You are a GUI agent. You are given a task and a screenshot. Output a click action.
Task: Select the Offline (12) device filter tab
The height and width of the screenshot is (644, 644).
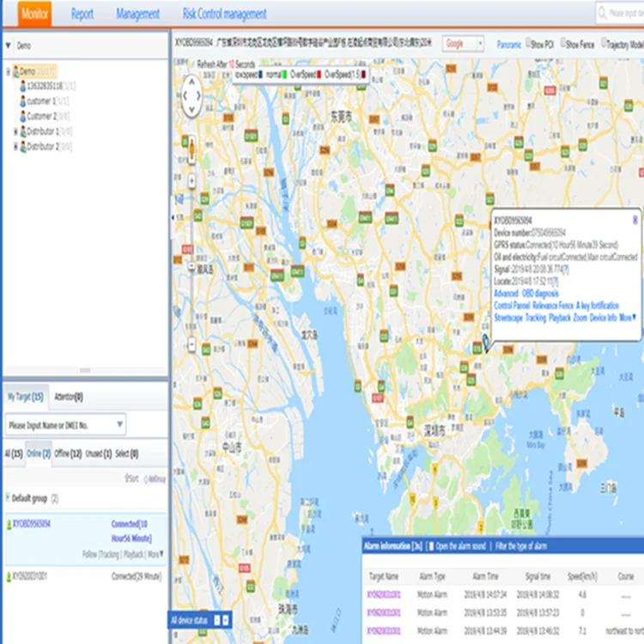click(x=67, y=453)
